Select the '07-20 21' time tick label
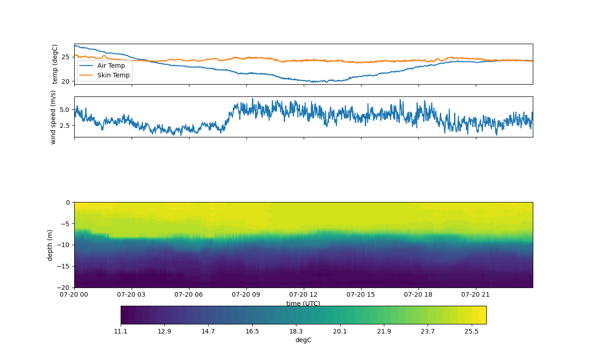592x364 pixels. 476,294
